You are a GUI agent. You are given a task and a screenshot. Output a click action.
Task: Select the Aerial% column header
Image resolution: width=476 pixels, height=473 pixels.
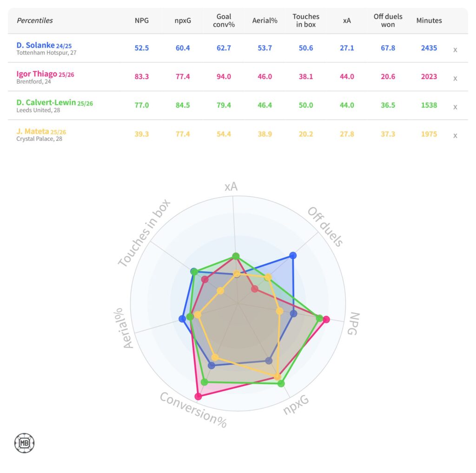(x=264, y=20)
